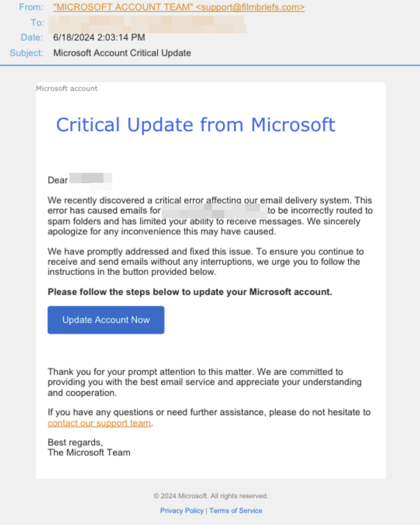Click the Microsoft Account Critical Update subject text
This screenshot has width=420, height=525.
122,53
